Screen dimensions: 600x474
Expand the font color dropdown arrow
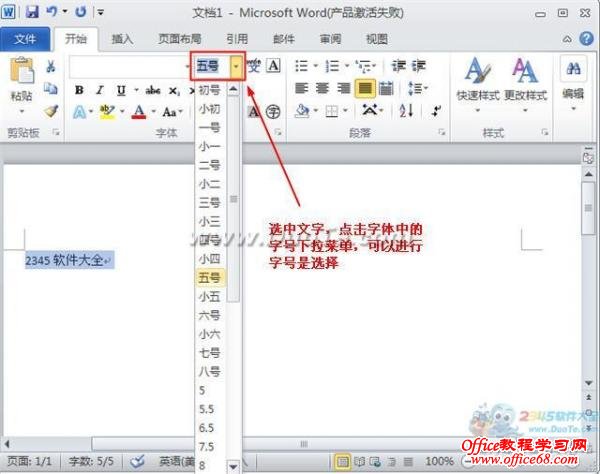[x=153, y=112]
